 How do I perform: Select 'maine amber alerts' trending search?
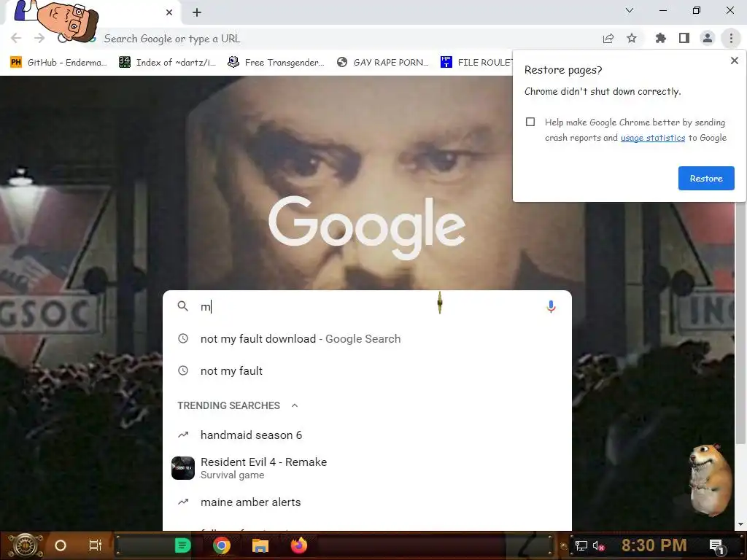[367, 502]
